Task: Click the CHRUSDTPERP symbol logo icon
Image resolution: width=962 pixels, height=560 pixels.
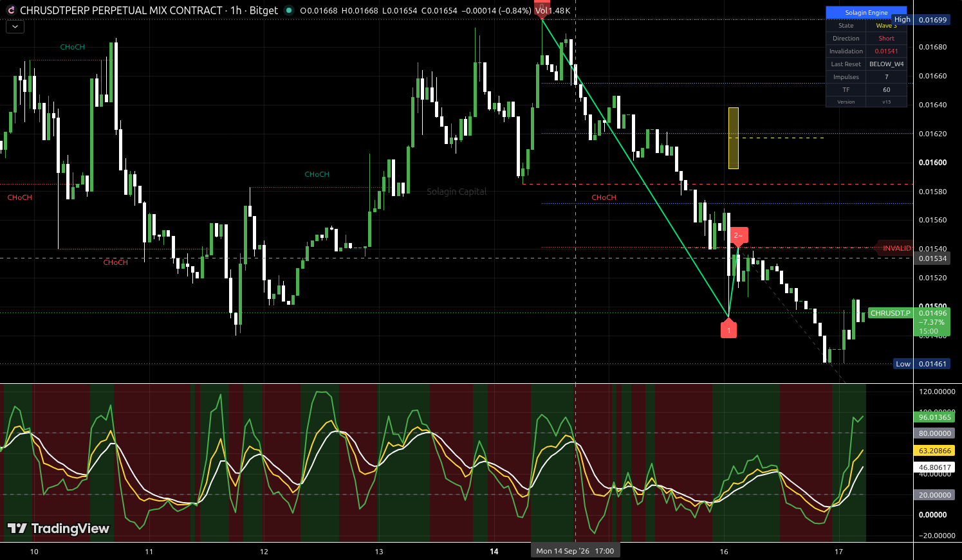Action: (x=11, y=10)
